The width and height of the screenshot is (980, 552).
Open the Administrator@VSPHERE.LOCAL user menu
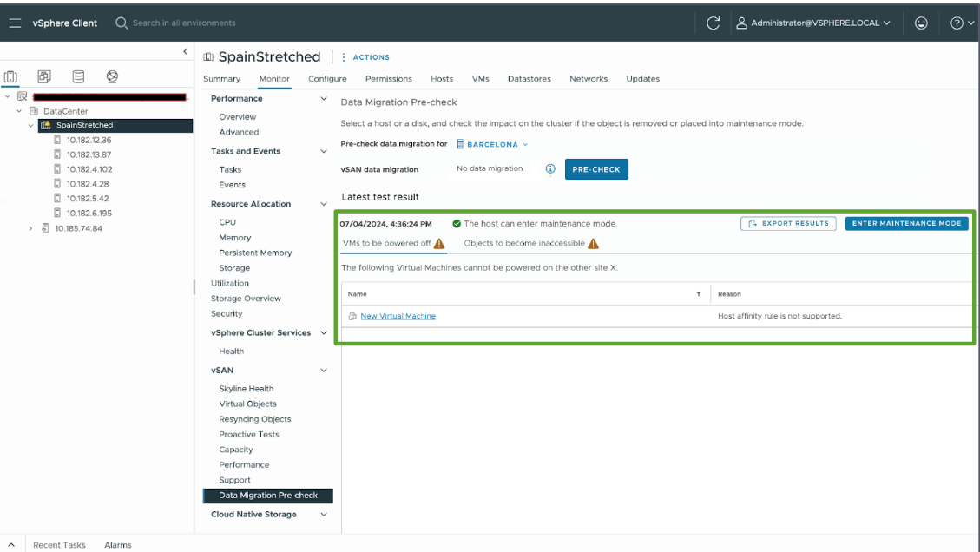[x=813, y=23]
